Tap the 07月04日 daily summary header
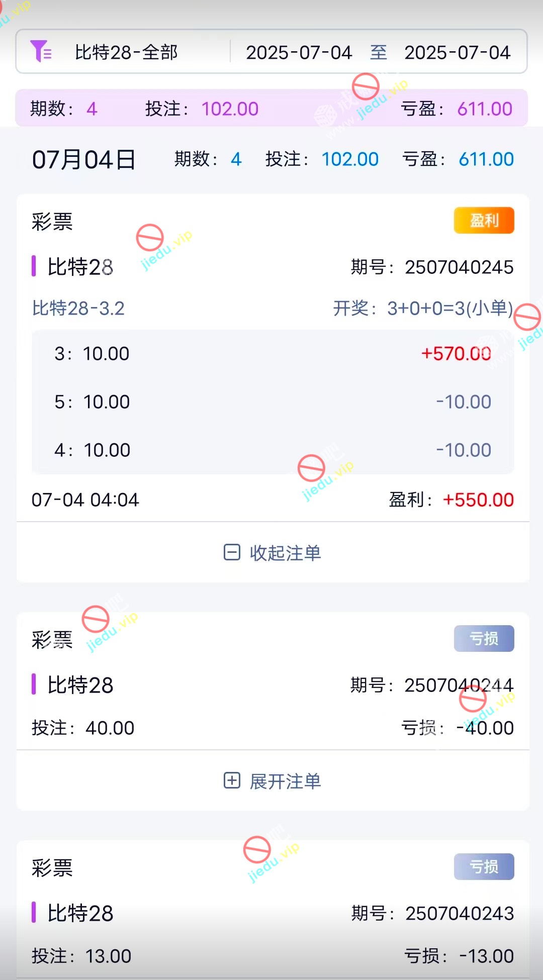 [84, 160]
